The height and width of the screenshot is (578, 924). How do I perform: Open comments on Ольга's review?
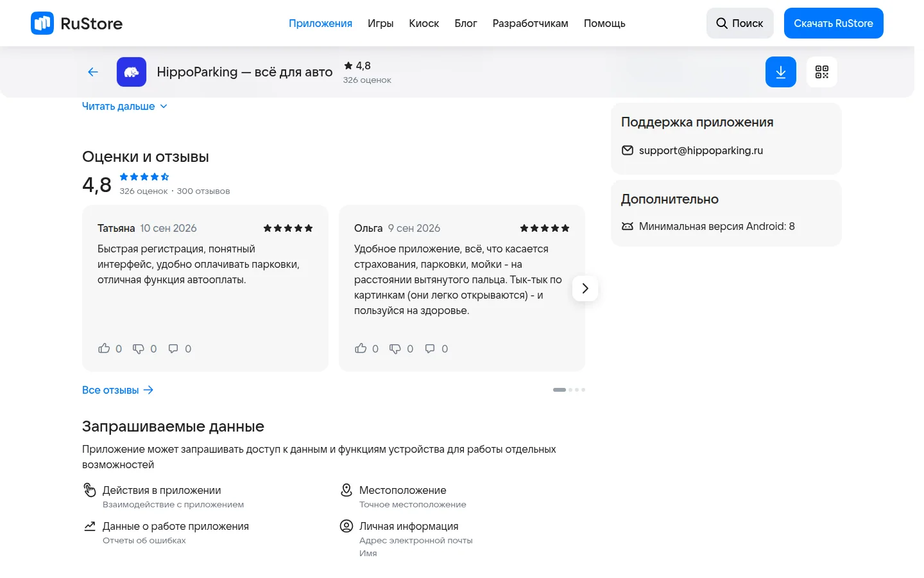pyautogui.click(x=430, y=348)
